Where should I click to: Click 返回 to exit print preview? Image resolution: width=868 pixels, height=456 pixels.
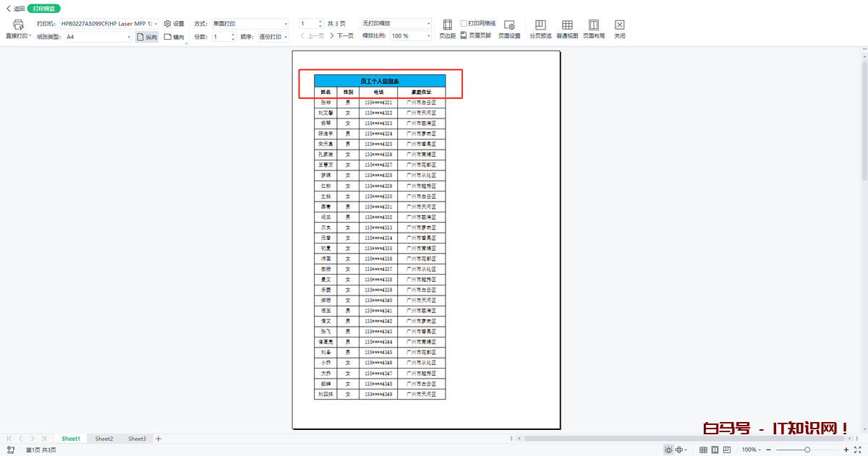15,9
